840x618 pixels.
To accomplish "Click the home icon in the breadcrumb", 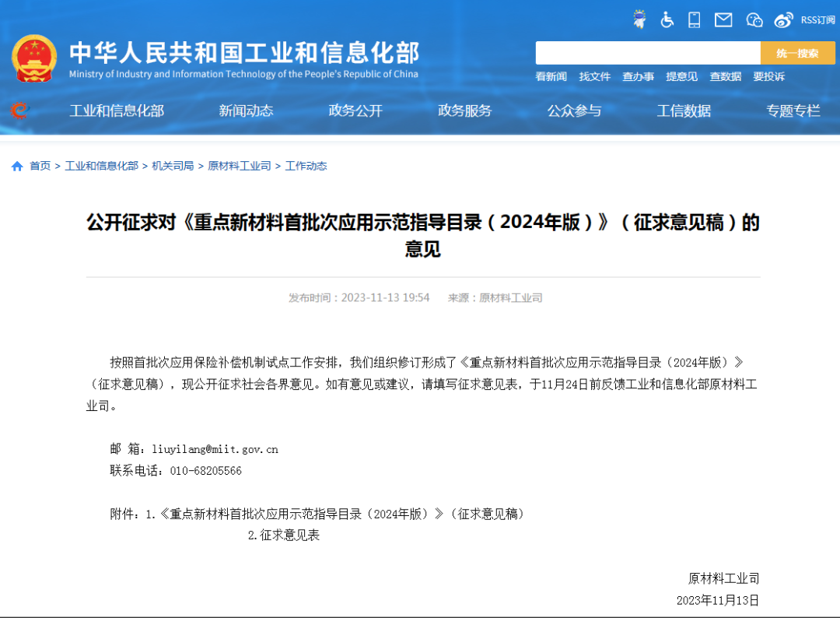I will pos(16,165).
